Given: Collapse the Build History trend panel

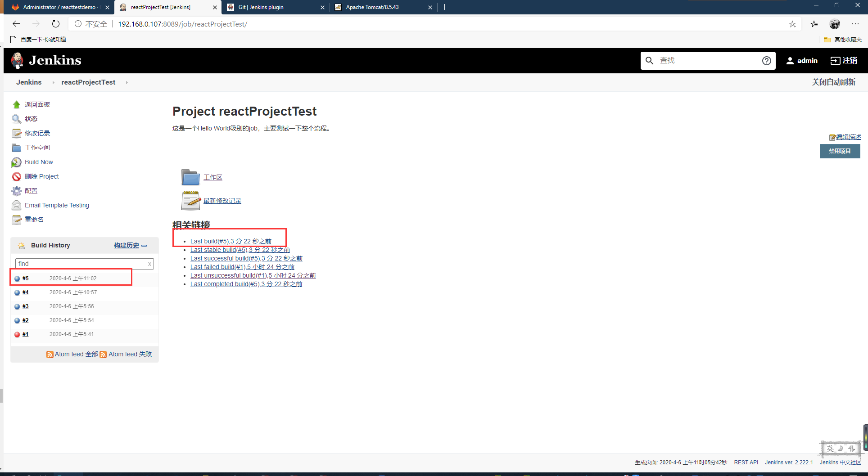Looking at the screenshot, I should coord(144,246).
